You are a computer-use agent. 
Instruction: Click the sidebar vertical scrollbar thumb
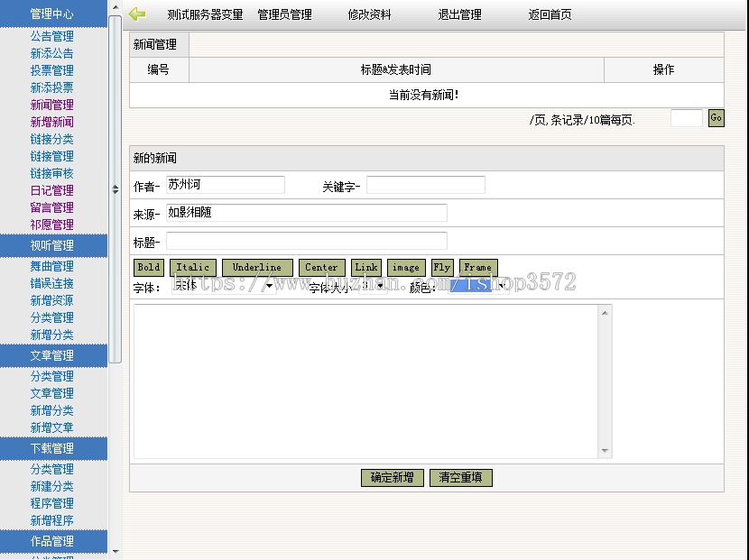click(116, 189)
